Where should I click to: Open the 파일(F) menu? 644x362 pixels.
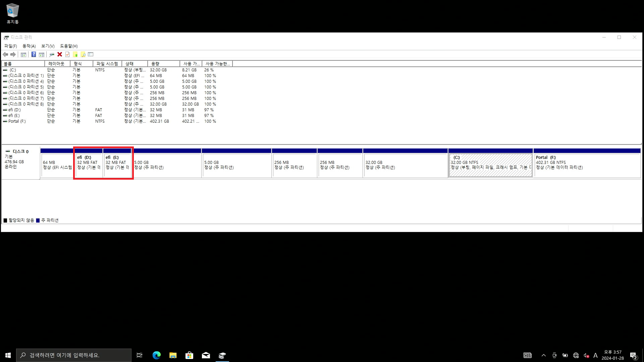tap(10, 46)
